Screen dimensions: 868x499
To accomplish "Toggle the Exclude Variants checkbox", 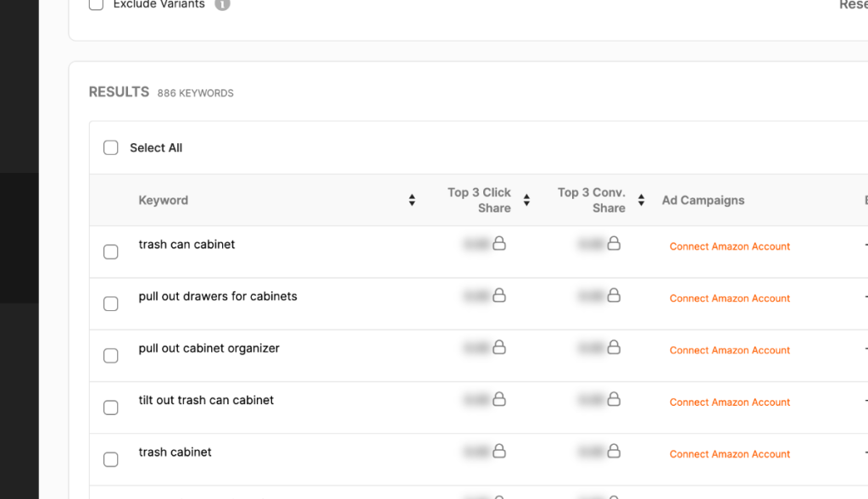I will click(97, 4).
